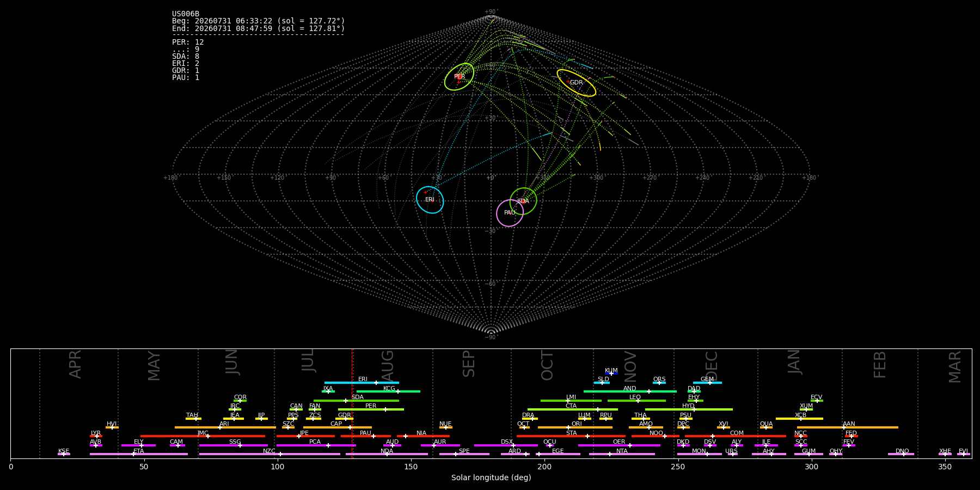980x490 pixels.
Task: Click the green SDA radiant circle
Action: (x=523, y=201)
